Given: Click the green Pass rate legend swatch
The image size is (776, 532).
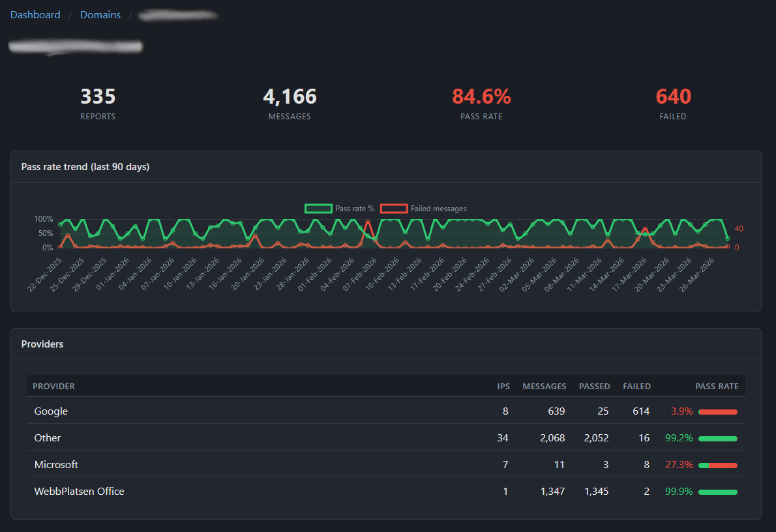Looking at the screenshot, I should click(x=318, y=209).
